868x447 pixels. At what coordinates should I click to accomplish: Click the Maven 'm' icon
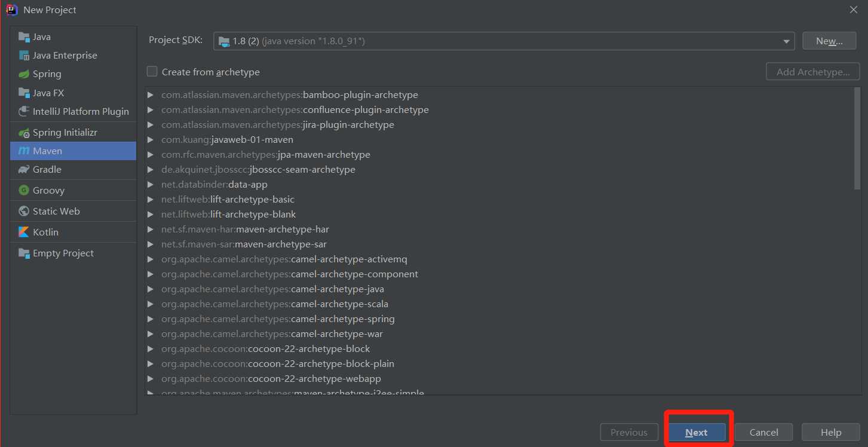[x=24, y=151]
